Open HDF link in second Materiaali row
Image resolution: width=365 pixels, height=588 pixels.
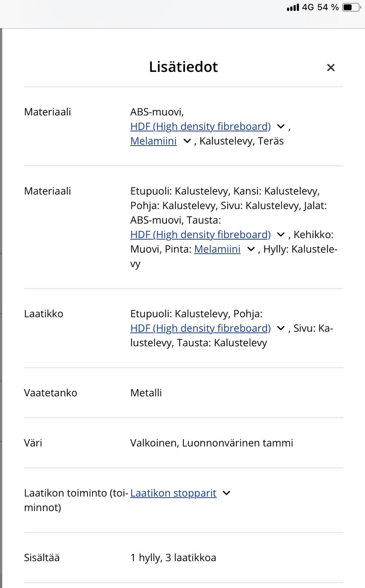click(200, 235)
